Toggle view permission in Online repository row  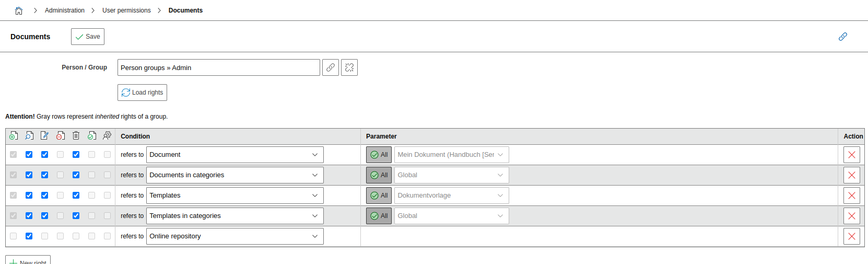pos(29,236)
